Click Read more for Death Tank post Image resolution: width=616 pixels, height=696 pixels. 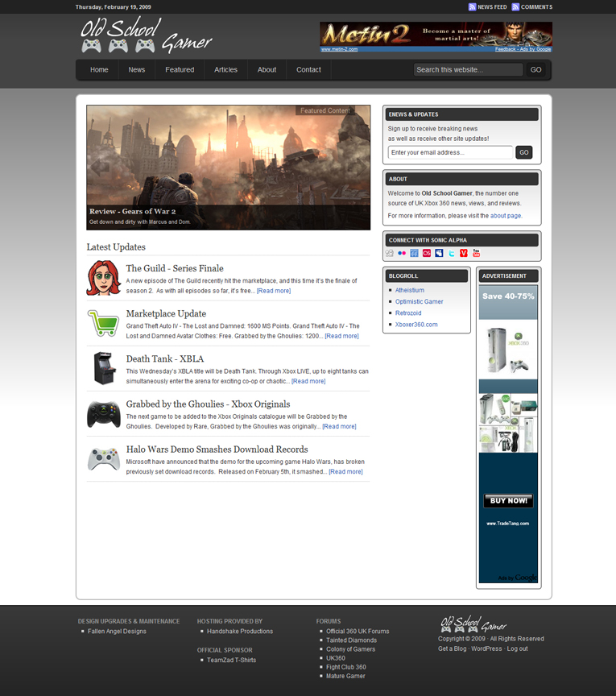(308, 381)
